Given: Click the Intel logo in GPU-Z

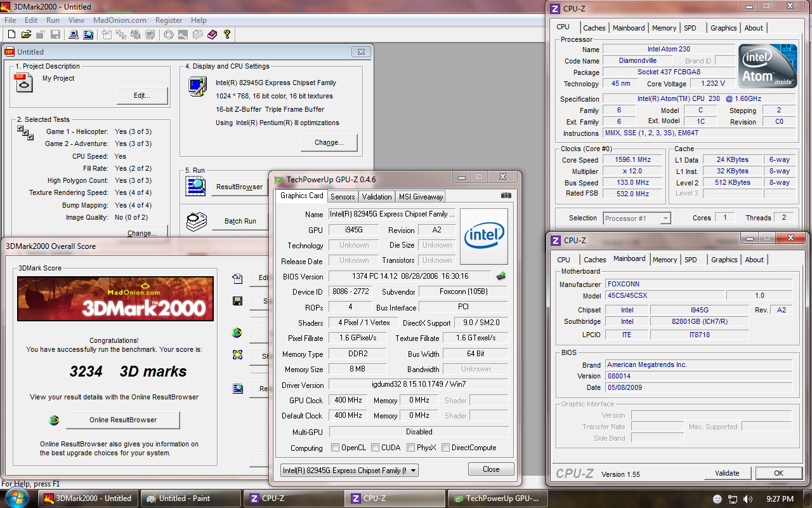Looking at the screenshot, I should [x=483, y=236].
